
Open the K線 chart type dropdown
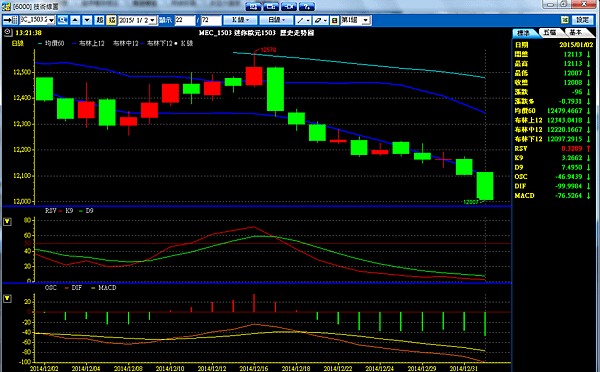(240, 20)
